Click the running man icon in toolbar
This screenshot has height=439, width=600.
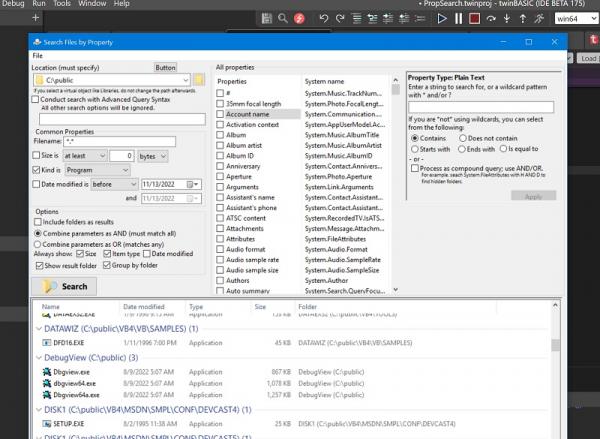pyautogui.click(x=539, y=18)
